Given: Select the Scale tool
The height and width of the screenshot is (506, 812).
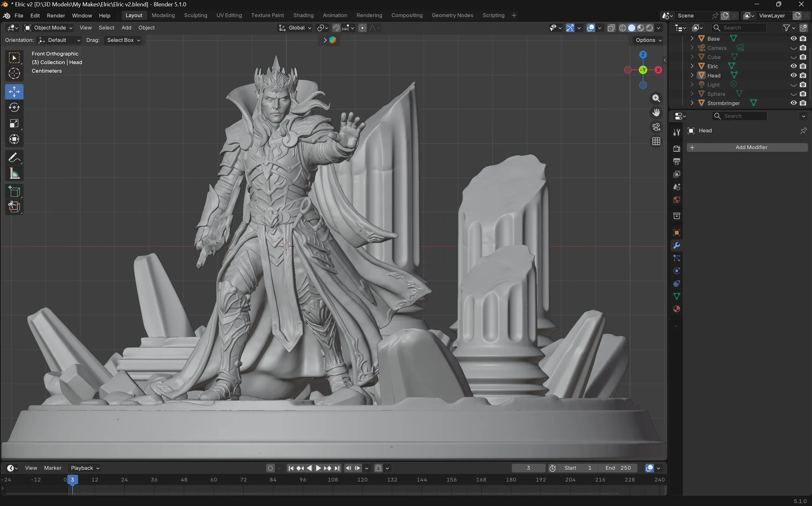Looking at the screenshot, I should pos(14,123).
